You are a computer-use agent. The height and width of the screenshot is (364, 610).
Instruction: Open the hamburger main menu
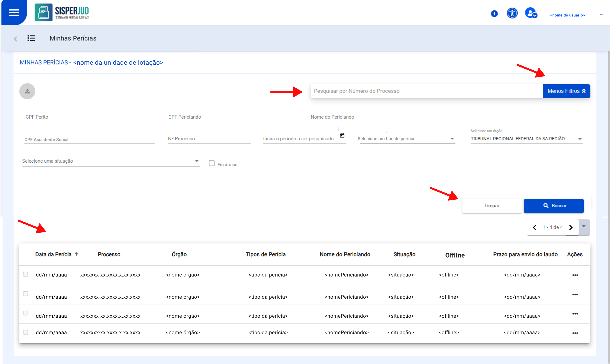point(14,12)
